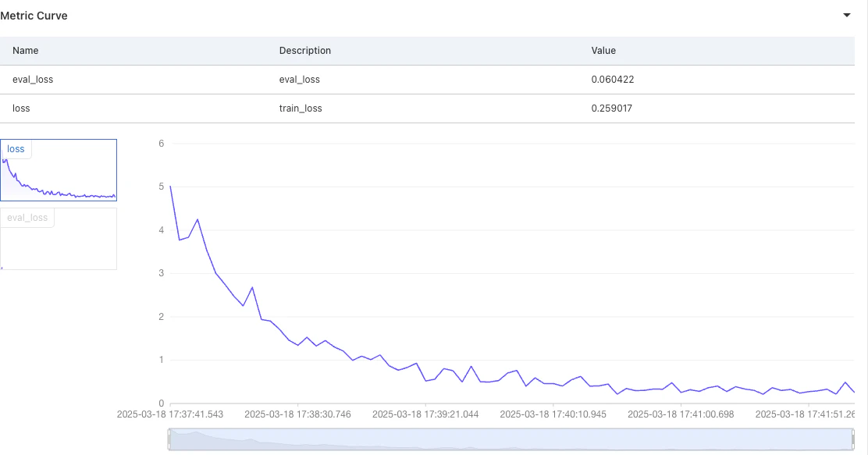The image size is (868, 455).
Task: Click the loss label tag on thumbnail
Action: point(16,149)
